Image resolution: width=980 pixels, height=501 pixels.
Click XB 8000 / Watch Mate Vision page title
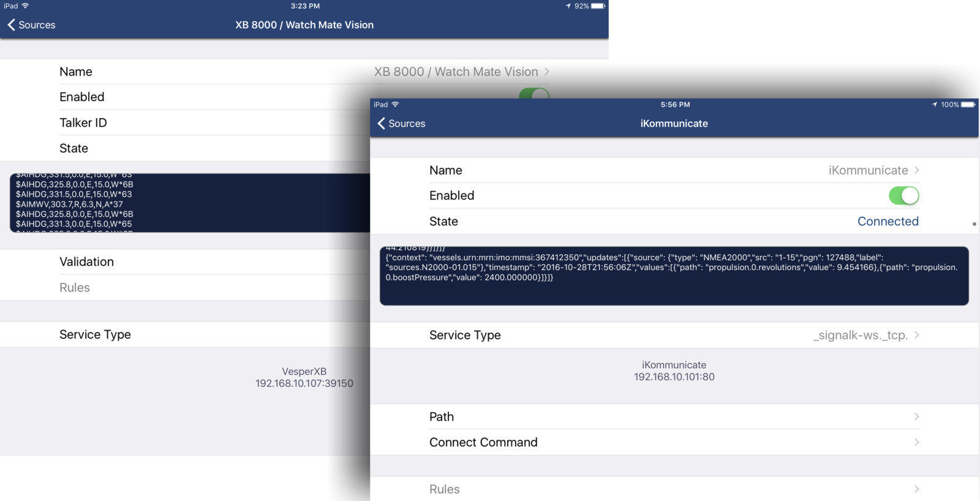coord(304,25)
